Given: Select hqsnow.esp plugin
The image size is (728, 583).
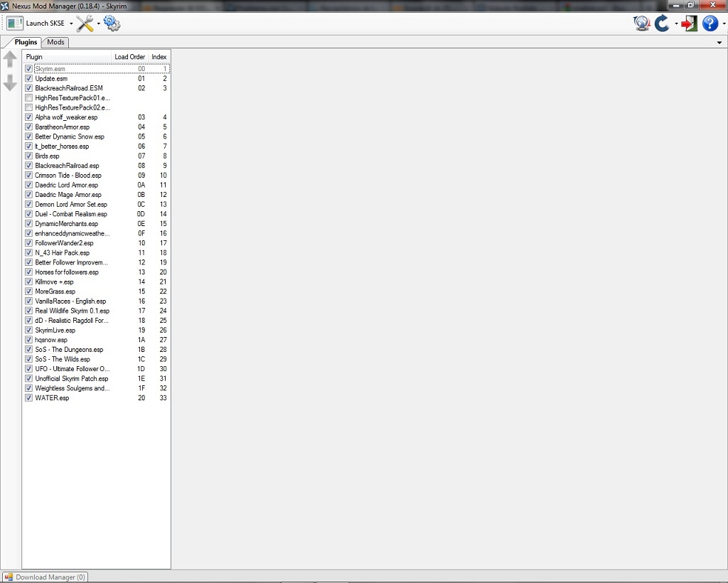Looking at the screenshot, I should click(97, 340).
